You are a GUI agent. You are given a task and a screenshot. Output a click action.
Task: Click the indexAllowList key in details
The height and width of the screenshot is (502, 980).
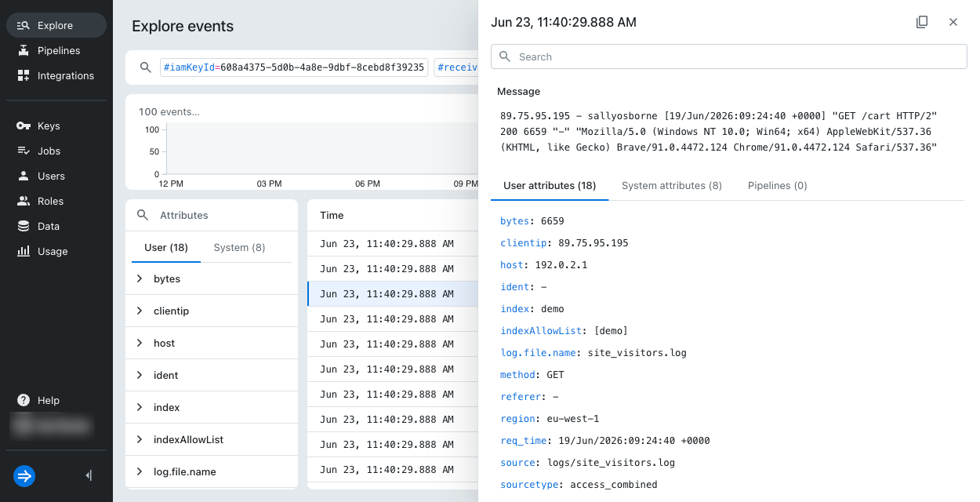541,331
